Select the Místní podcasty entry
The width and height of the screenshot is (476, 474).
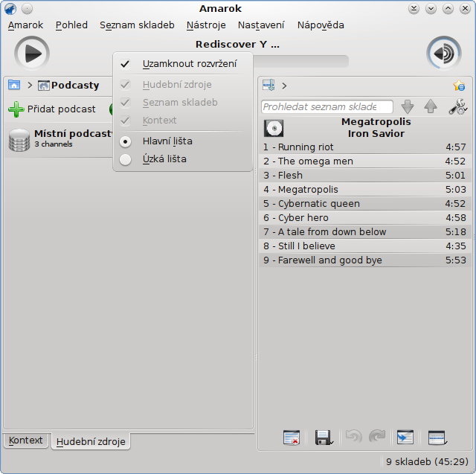click(59, 140)
